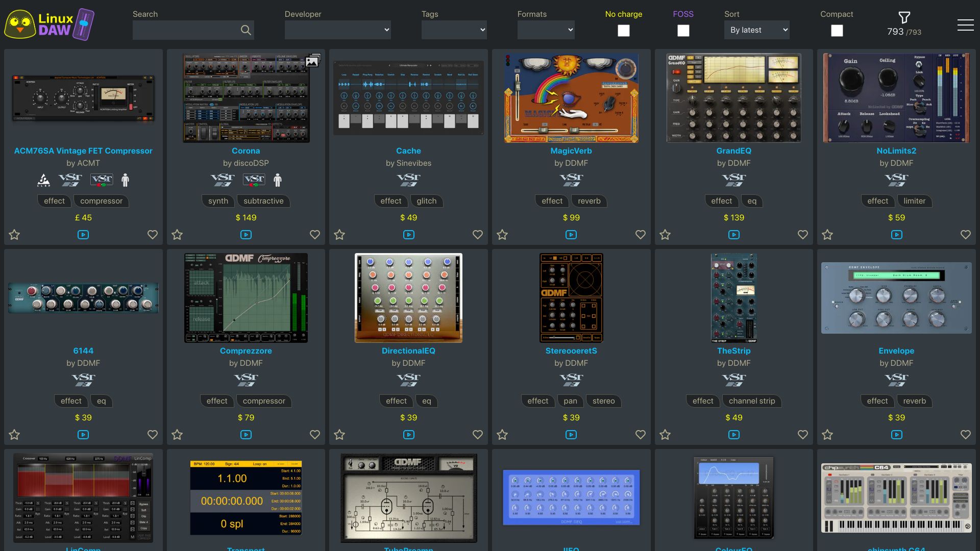Open the Tags dropdown
This screenshot has height=551, width=980.
(454, 30)
